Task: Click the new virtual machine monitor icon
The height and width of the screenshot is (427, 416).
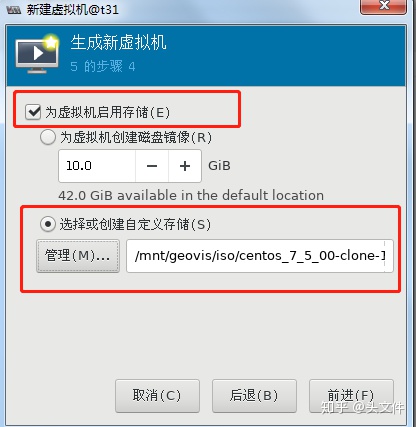Action: (x=37, y=53)
